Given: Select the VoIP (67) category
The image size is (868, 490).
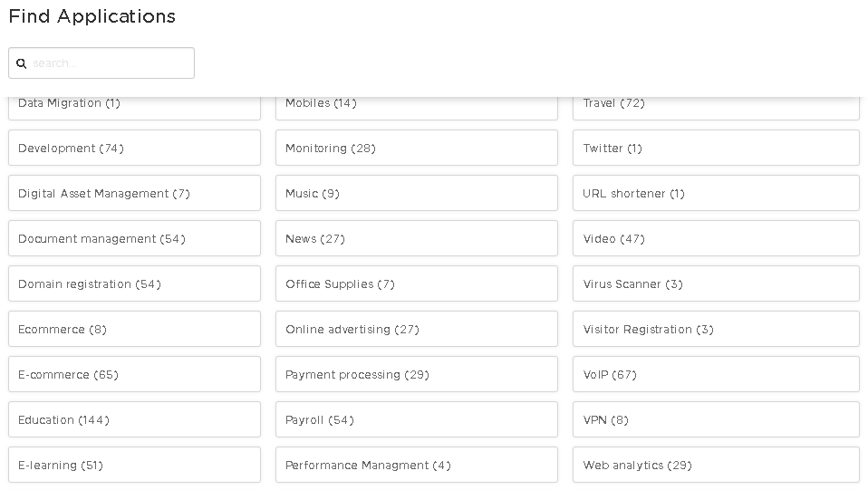Looking at the screenshot, I should click(716, 374).
